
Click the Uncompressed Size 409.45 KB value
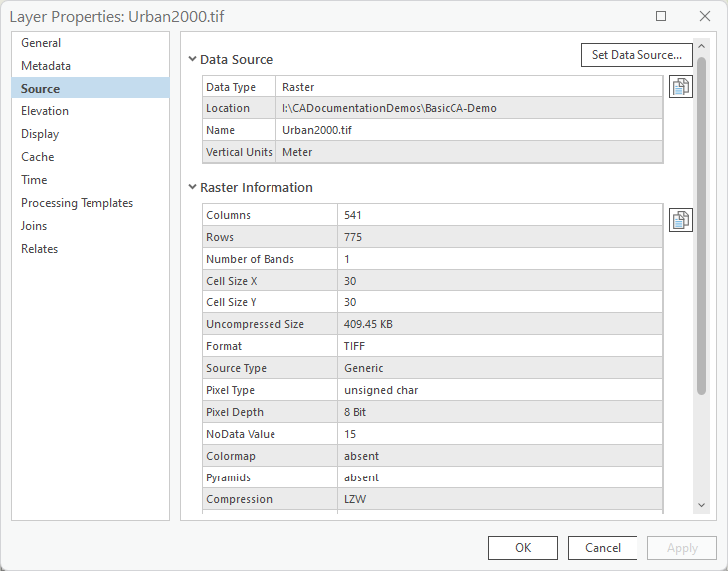tap(368, 324)
